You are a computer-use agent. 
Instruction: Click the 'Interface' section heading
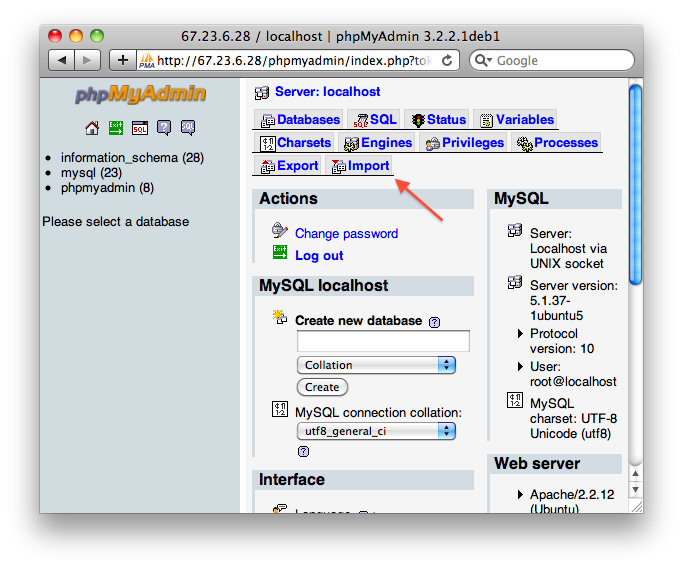(x=292, y=480)
